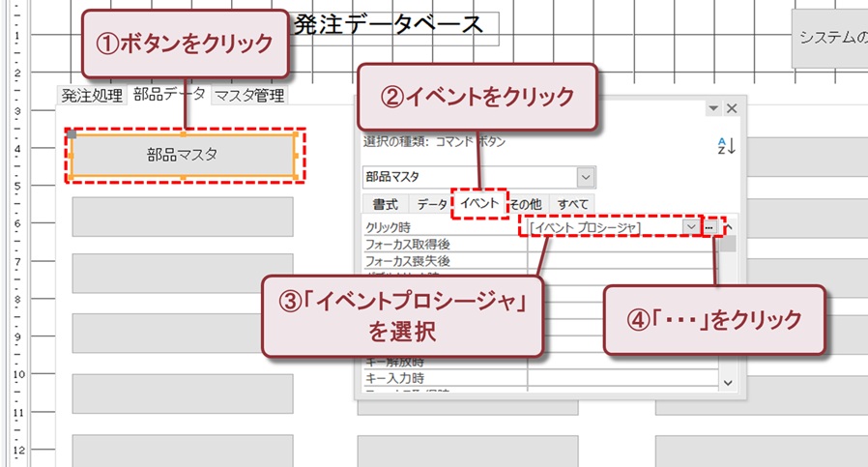Open the データ tab in property sheet
868x467 pixels.
pyautogui.click(x=431, y=204)
